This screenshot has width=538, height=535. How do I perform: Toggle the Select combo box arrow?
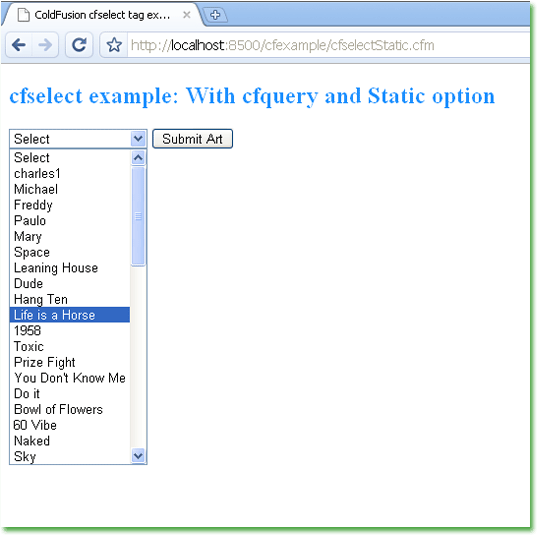coord(138,139)
